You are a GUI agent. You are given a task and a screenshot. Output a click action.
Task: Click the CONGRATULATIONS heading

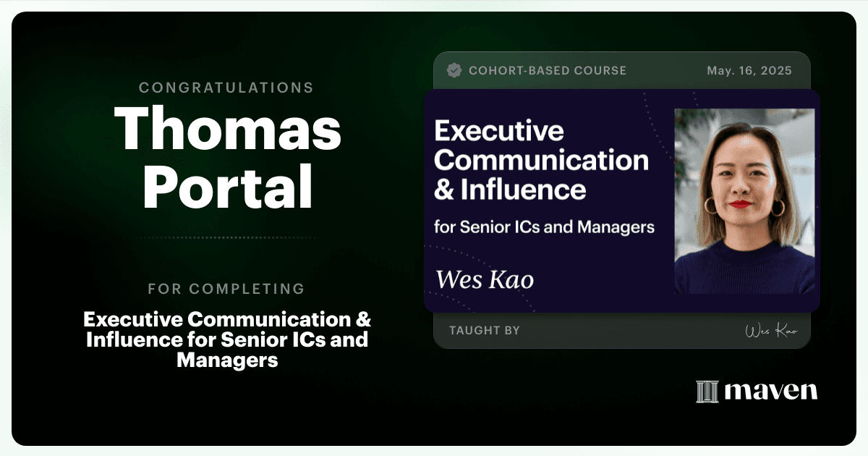[x=226, y=88]
